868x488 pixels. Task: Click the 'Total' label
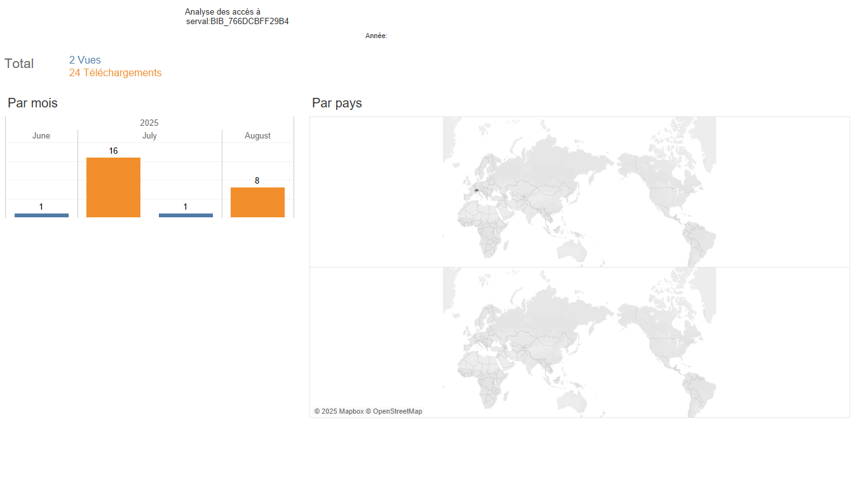click(19, 64)
